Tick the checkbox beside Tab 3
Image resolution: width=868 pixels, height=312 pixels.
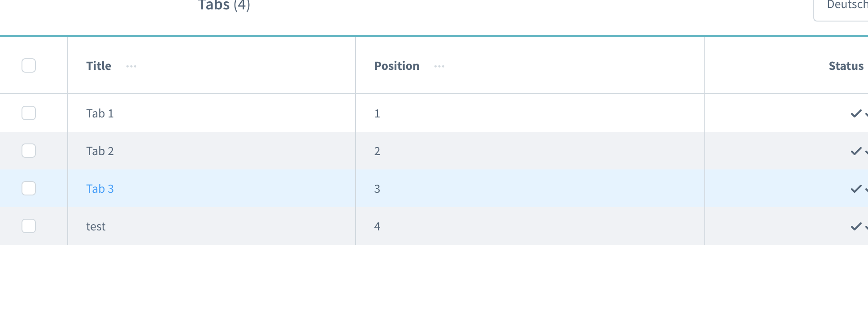29,188
